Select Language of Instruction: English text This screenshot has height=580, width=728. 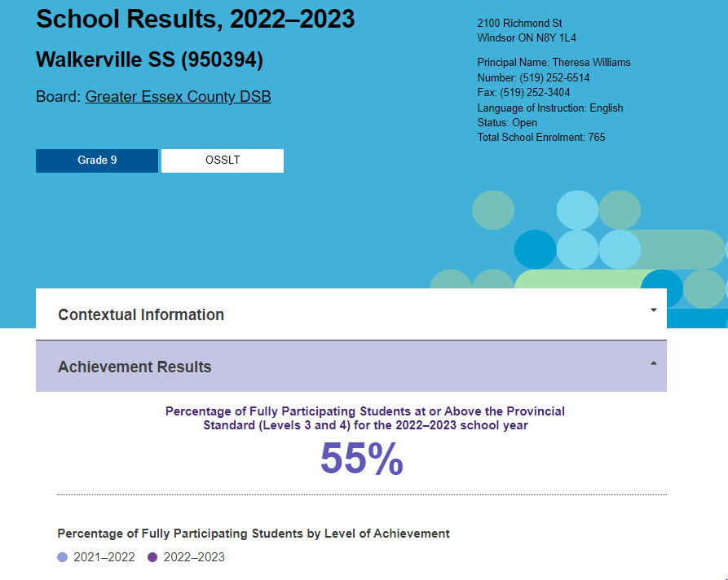tap(550, 108)
